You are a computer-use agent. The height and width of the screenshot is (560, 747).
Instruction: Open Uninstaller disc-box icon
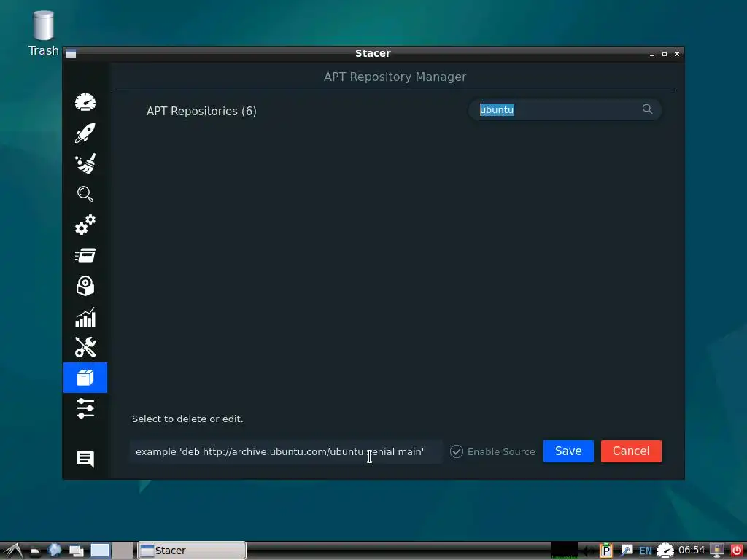coord(85,286)
